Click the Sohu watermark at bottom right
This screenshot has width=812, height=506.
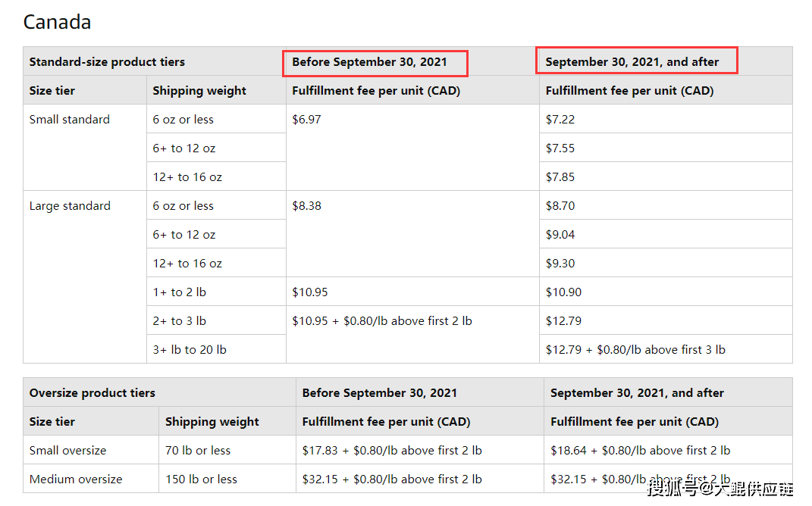point(720,488)
